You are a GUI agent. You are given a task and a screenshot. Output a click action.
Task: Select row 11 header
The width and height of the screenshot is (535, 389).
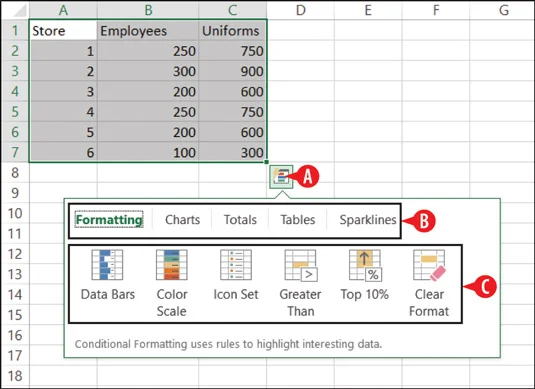(x=15, y=233)
